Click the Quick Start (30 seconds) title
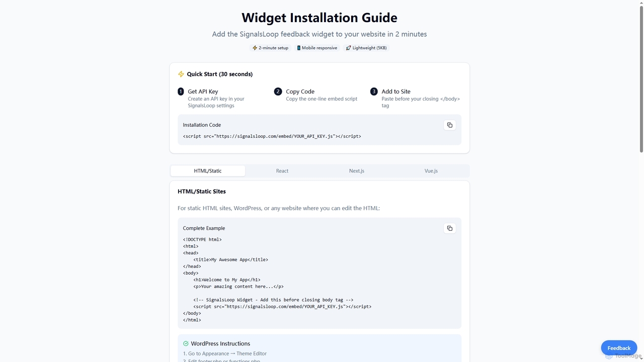The width and height of the screenshot is (644, 362). pyautogui.click(x=220, y=74)
